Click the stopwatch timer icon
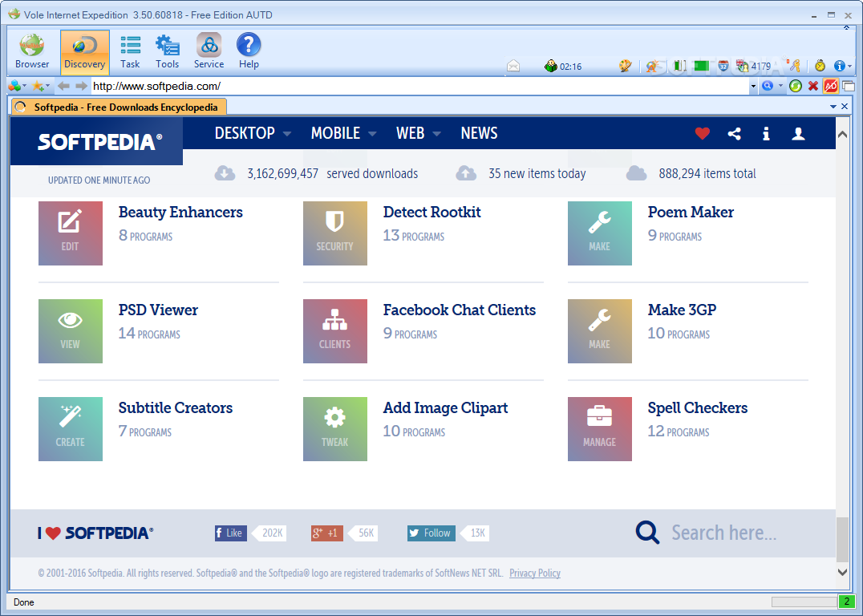The height and width of the screenshot is (616, 863). 820,67
